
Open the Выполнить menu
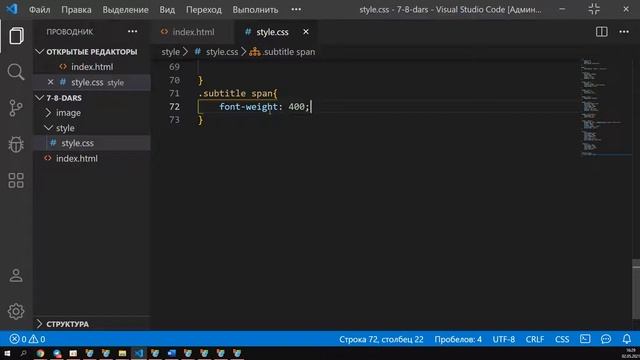tap(255, 9)
